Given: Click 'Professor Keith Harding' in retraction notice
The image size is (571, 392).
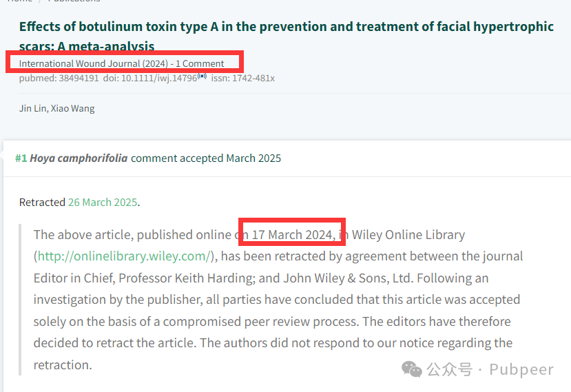Looking at the screenshot, I should (187, 278).
